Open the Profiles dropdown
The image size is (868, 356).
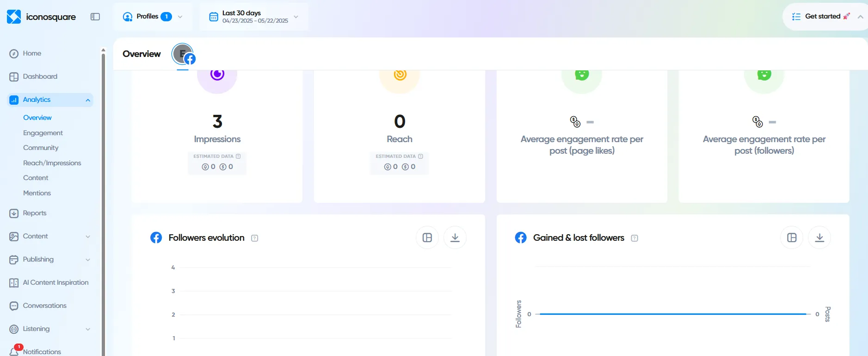point(153,17)
